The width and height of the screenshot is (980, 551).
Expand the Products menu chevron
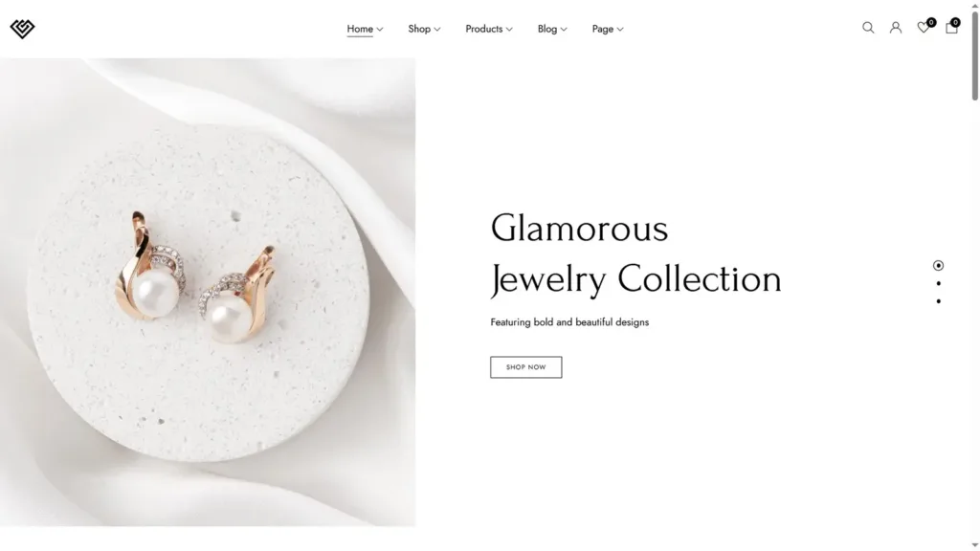(x=509, y=30)
